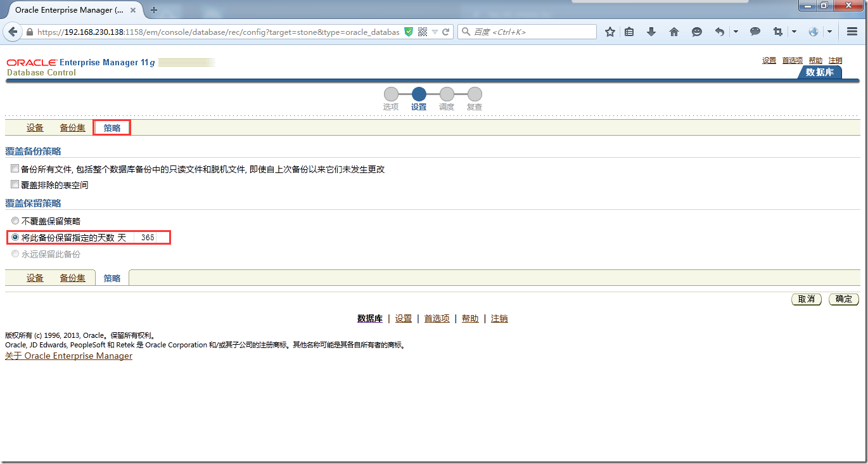Select the upper 策略 tab

112,127
